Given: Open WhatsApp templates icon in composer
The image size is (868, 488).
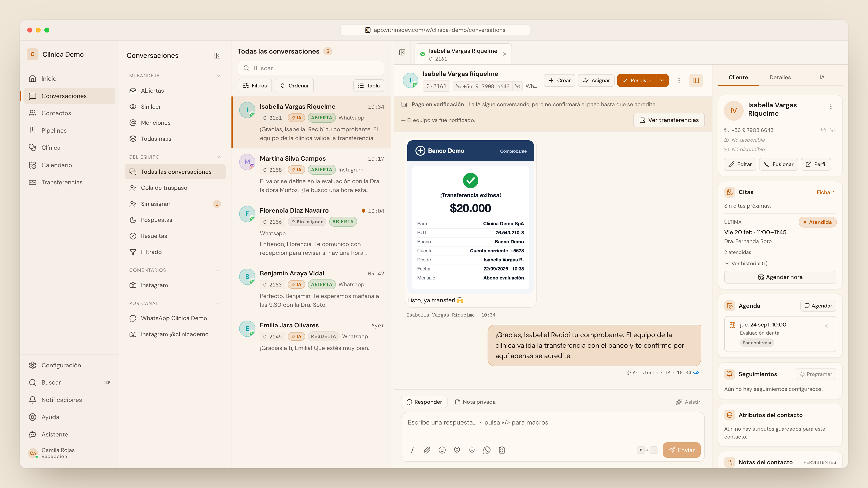Looking at the screenshot, I should [487, 450].
